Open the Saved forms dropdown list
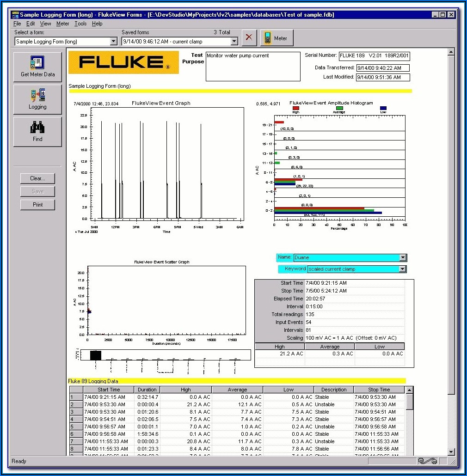Viewport: 467px width, 476px height. click(x=234, y=42)
